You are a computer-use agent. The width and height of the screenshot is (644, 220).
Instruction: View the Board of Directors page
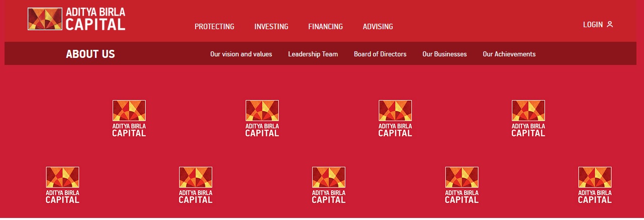click(380, 54)
